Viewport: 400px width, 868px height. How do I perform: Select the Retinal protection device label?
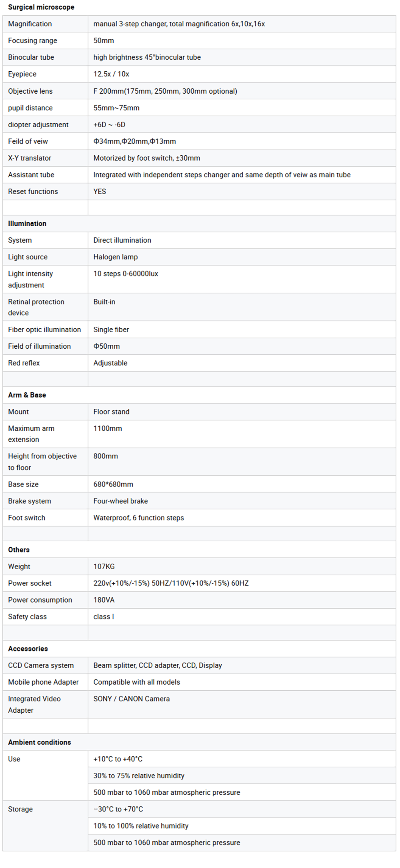[36, 307]
